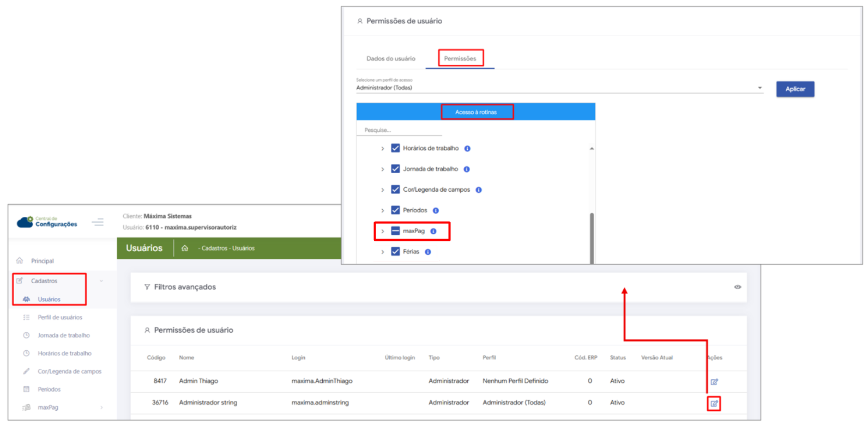Switch to the Permissões tab
This screenshot has height=432, width=868.
point(460,58)
